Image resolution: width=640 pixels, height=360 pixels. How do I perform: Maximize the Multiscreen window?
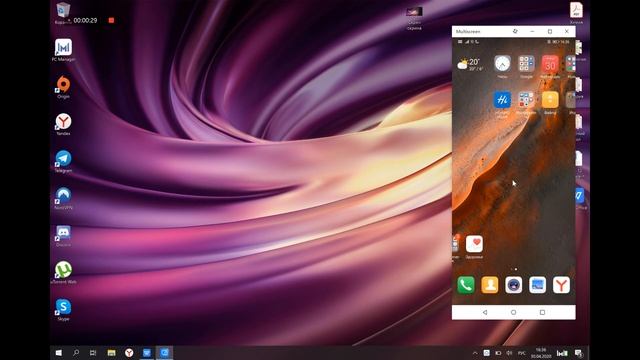550,31
